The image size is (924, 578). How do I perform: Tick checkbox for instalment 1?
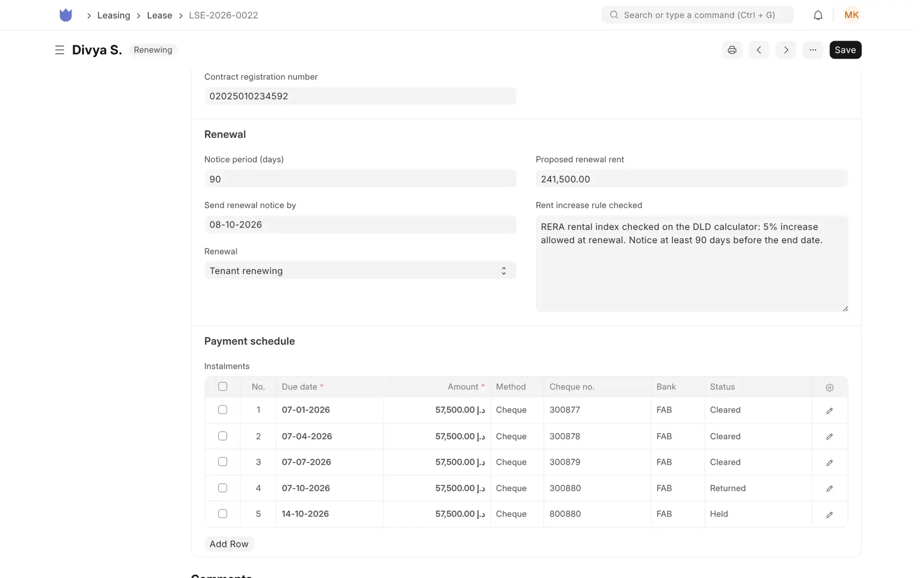point(222,409)
